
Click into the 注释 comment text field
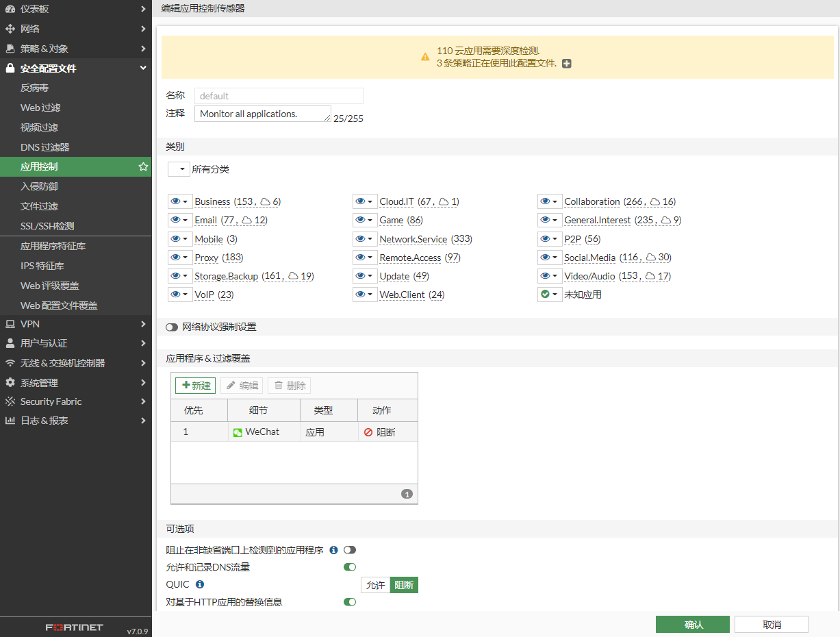pyautogui.click(x=262, y=114)
